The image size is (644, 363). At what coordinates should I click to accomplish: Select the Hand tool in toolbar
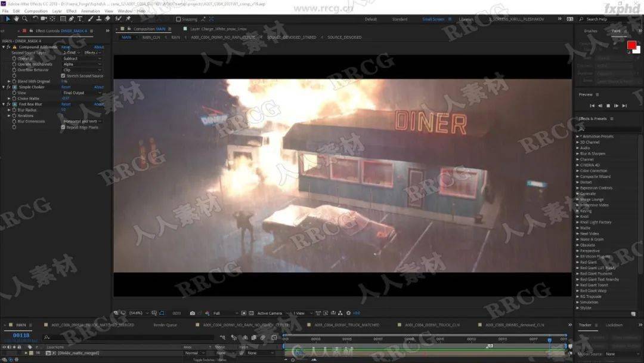pyautogui.click(x=17, y=19)
